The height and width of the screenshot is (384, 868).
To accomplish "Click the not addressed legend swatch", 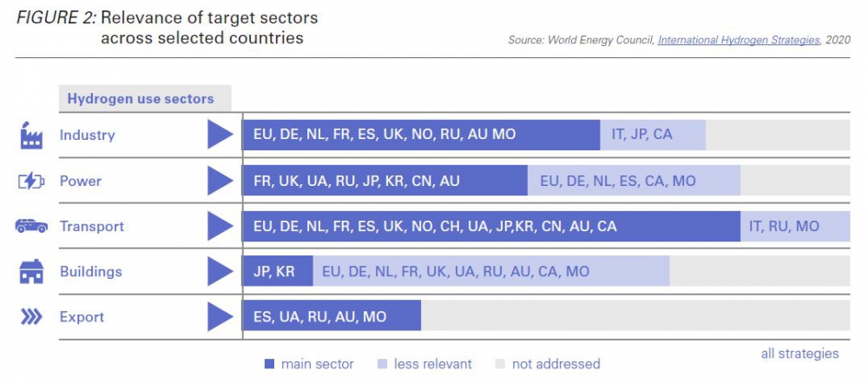I will (x=500, y=364).
